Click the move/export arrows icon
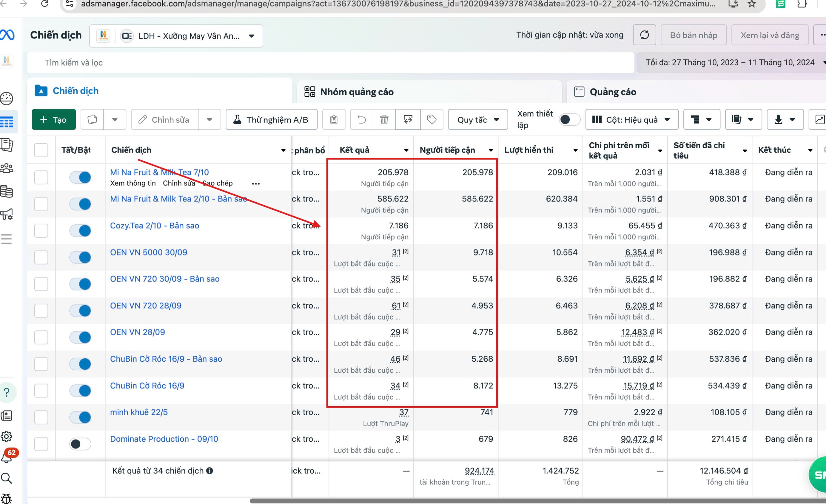Image resolution: width=826 pixels, height=504 pixels. point(408,119)
